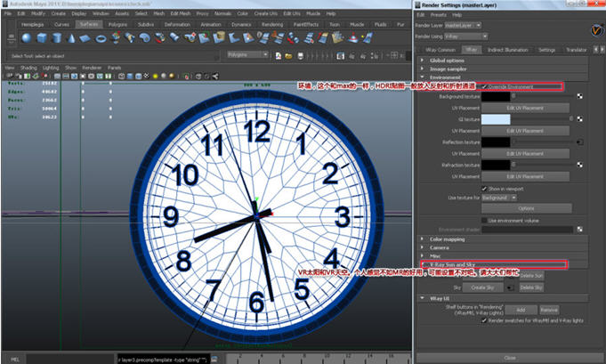Select the cylinder primitive shelf icon

(x=59, y=38)
